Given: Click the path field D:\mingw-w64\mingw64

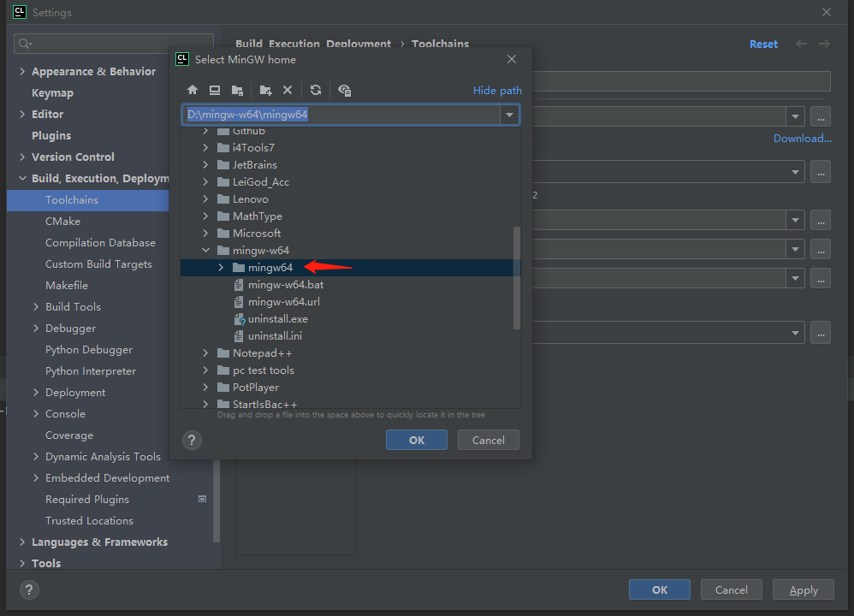Looking at the screenshot, I should (x=341, y=115).
